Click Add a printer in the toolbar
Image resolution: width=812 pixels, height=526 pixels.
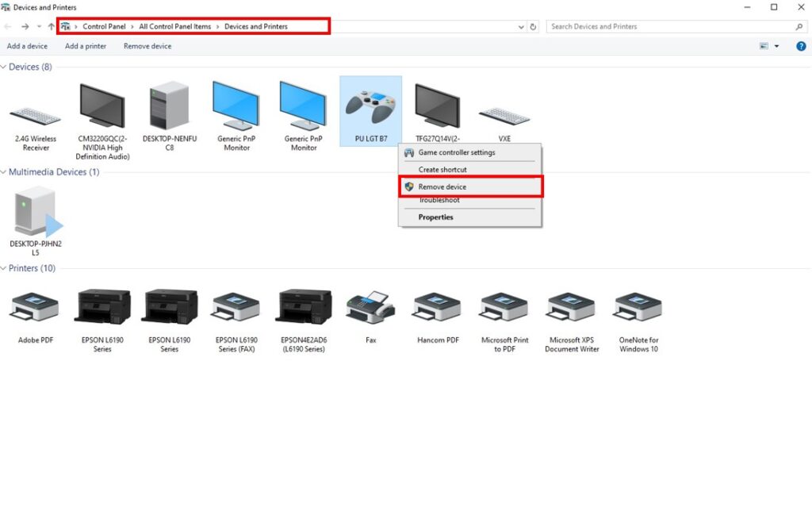click(86, 46)
